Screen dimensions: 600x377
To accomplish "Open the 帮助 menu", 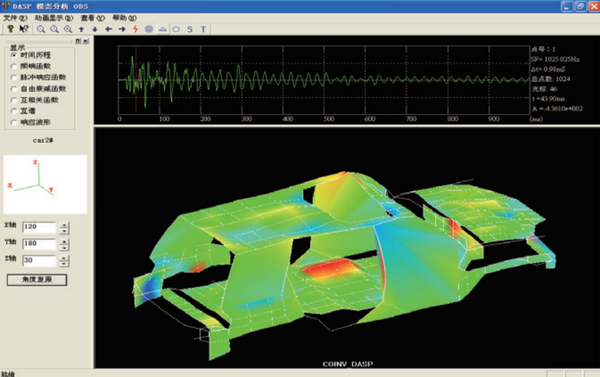I will point(124,18).
